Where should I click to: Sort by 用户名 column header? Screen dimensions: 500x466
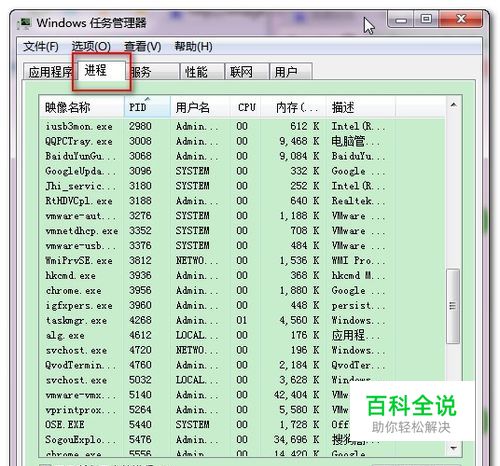click(200, 107)
